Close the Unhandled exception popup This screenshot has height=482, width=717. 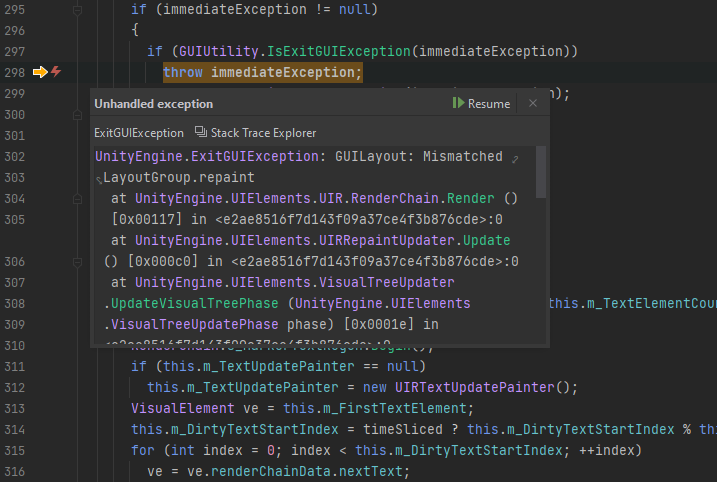point(533,103)
